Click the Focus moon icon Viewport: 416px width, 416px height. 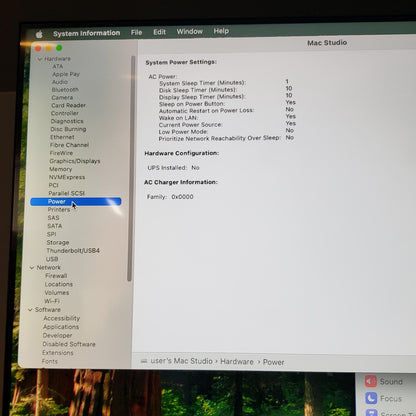point(371,398)
